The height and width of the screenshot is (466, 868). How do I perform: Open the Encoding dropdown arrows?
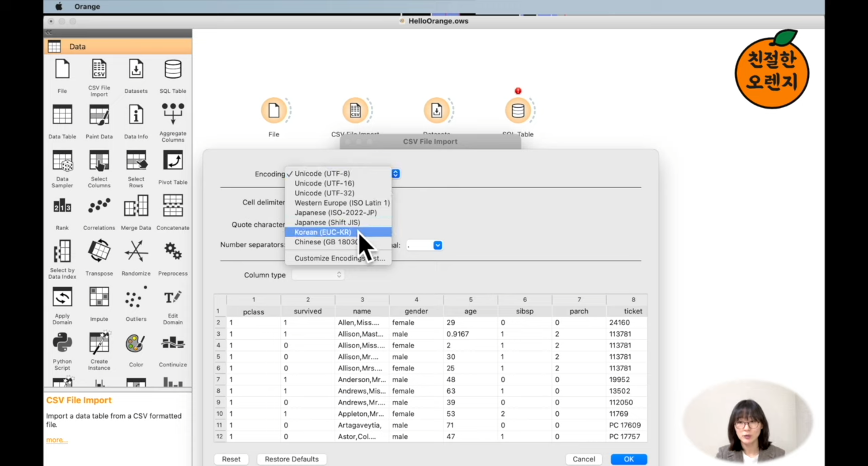[396, 174]
